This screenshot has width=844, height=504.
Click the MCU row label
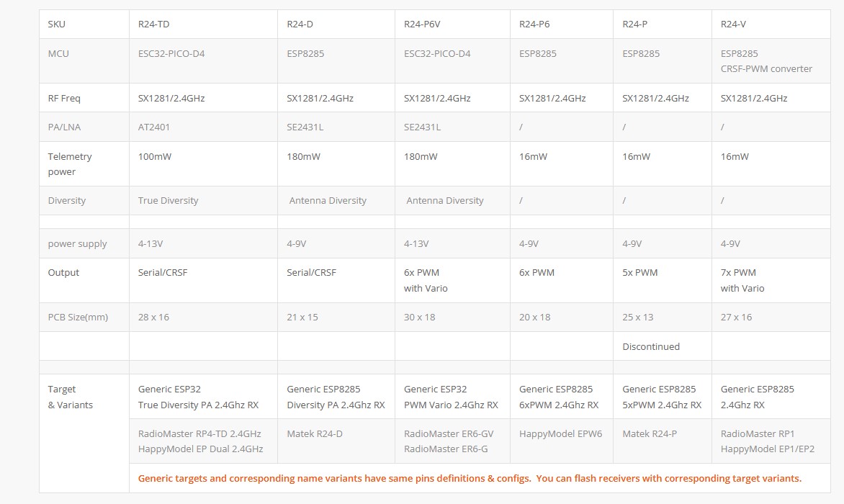tap(58, 54)
